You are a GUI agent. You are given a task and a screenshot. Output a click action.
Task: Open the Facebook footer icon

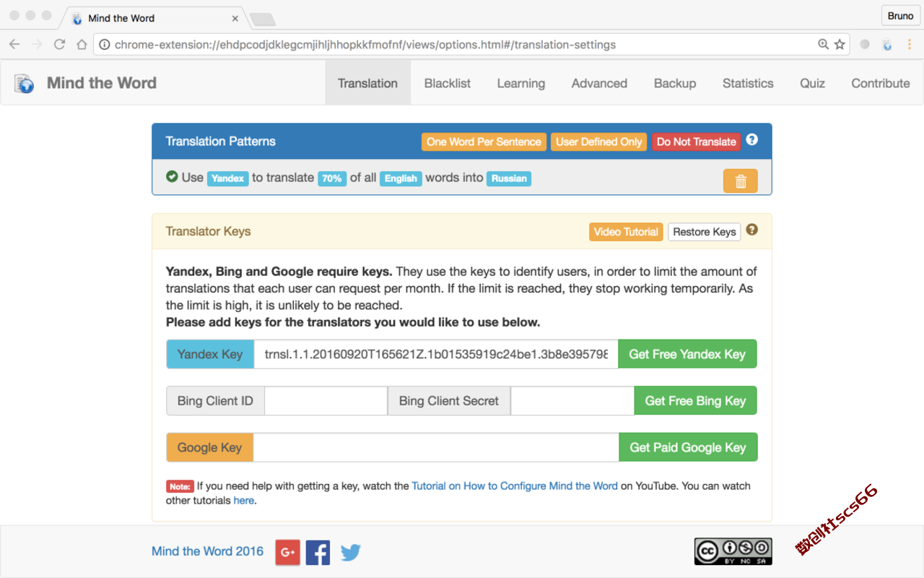(x=318, y=552)
